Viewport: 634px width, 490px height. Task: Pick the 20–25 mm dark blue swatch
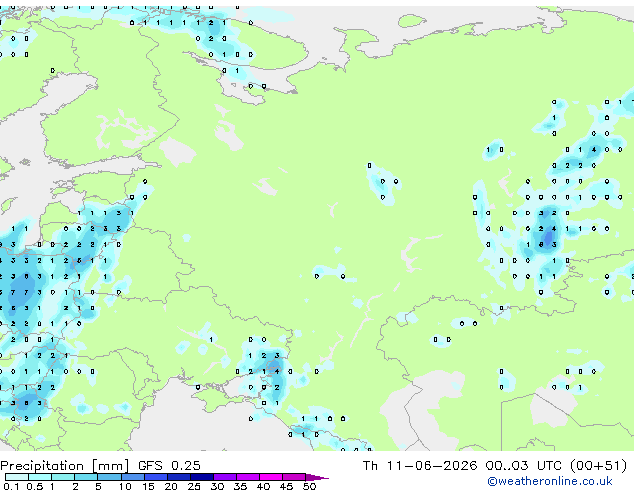click(178, 477)
